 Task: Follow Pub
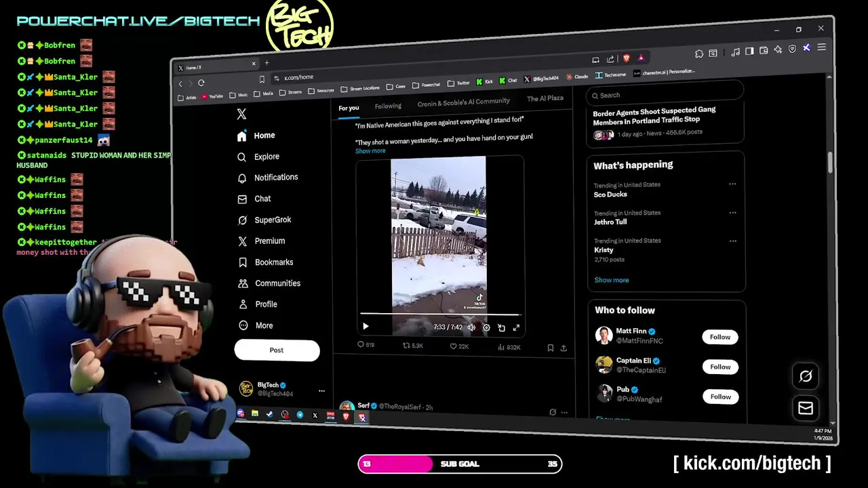(x=720, y=396)
